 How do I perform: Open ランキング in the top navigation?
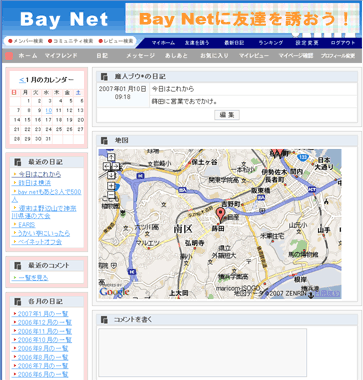[271, 43]
